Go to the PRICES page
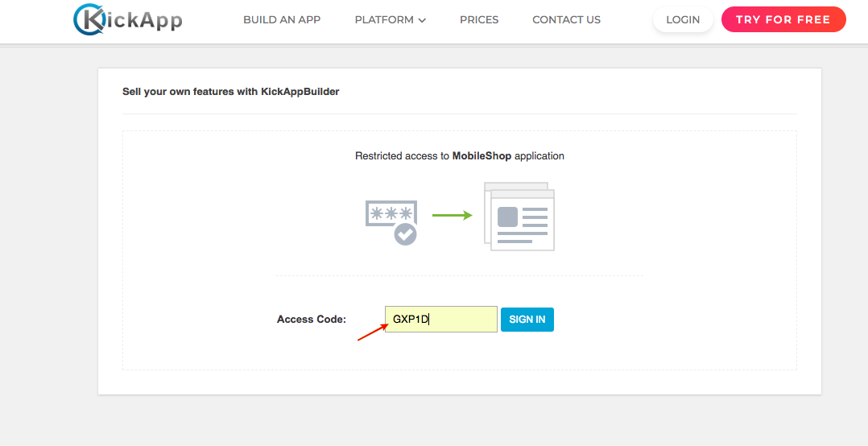 (479, 20)
